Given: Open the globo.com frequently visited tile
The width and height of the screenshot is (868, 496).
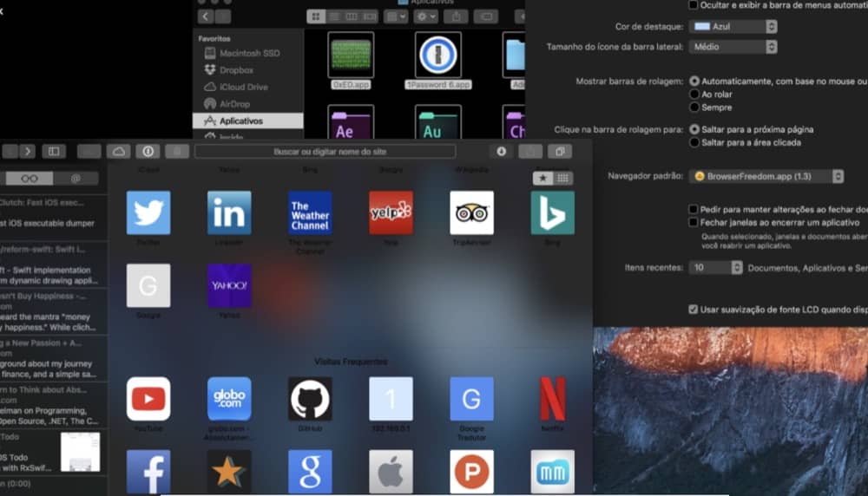Looking at the screenshot, I should tap(229, 399).
